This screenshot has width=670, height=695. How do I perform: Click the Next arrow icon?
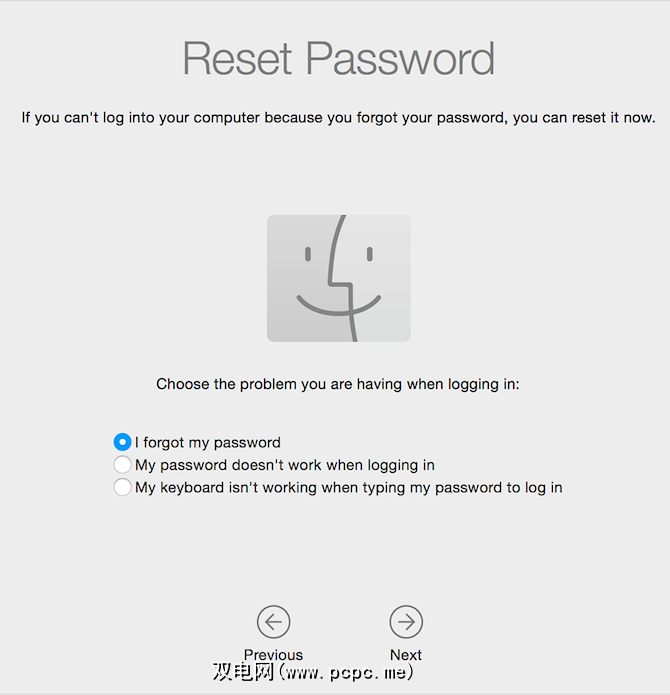[406, 622]
